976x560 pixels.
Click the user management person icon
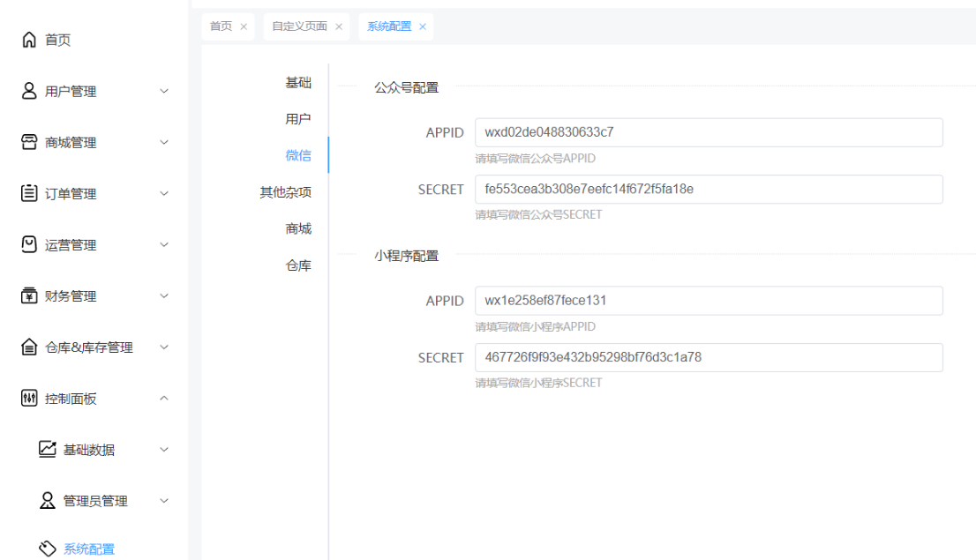click(x=29, y=91)
